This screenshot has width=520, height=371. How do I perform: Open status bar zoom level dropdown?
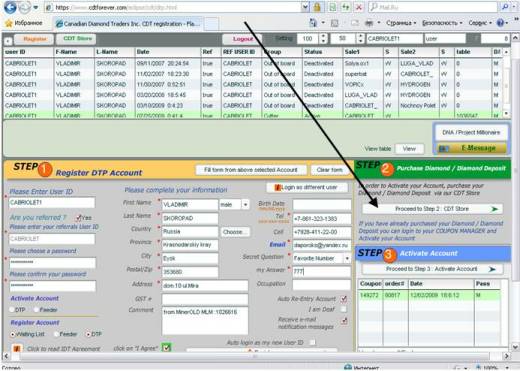click(507, 368)
